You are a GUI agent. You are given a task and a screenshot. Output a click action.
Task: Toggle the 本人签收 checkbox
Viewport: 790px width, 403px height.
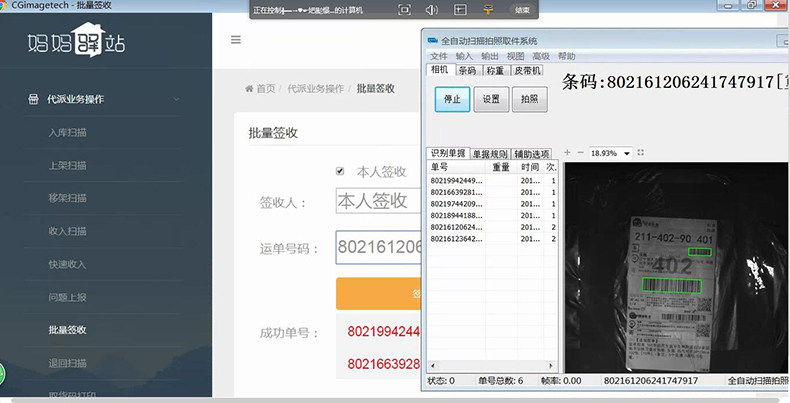340,171
